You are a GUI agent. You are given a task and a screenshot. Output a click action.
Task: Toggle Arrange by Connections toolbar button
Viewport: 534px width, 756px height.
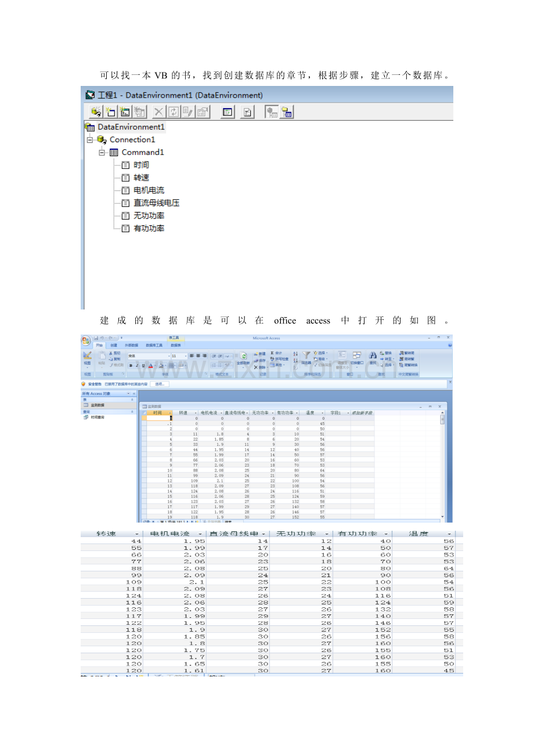pyautogui.click(x=271, y=112)
